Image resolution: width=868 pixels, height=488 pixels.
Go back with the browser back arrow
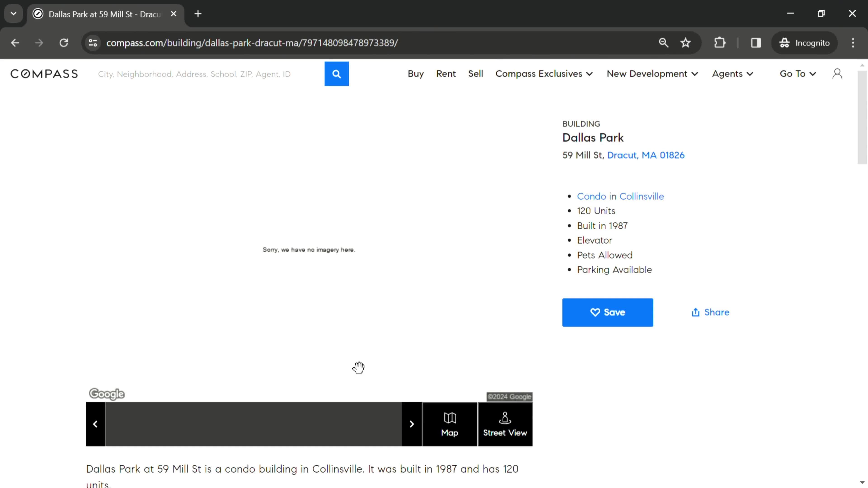pyautogui.click(x=15, y=43)
